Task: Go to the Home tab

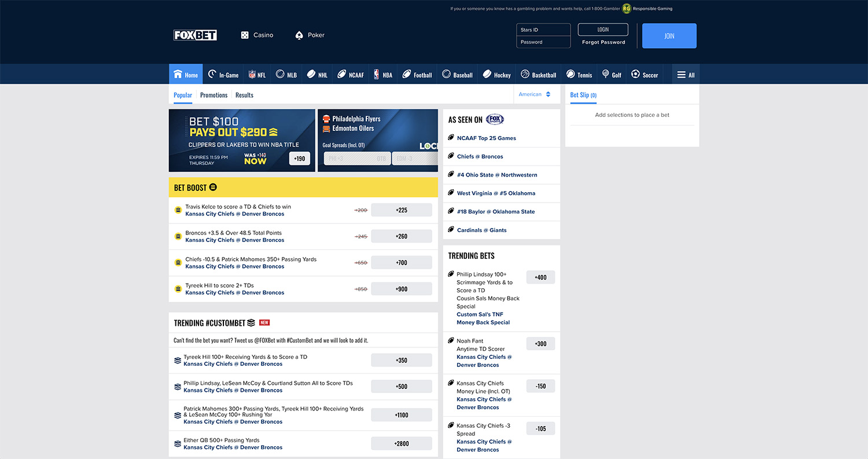Action: tap(186, 75)
